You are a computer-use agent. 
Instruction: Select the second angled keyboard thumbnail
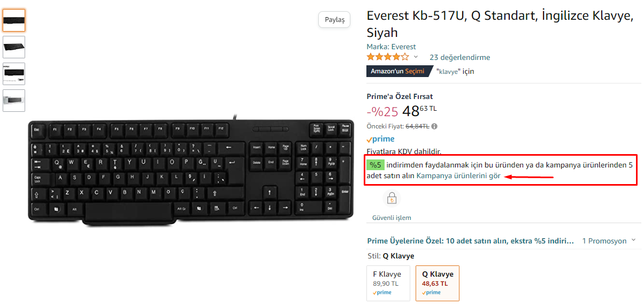pyautogui.click(x=14, y=47)
